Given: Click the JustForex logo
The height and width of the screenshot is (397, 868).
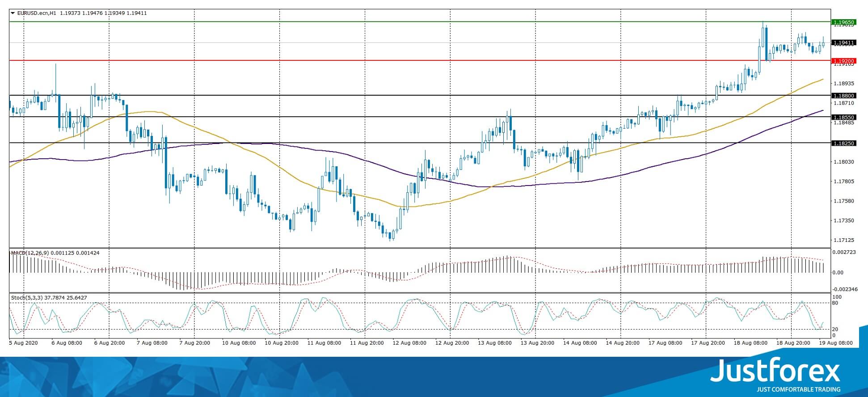Looking at the screenshot, I should click(775, 374).
